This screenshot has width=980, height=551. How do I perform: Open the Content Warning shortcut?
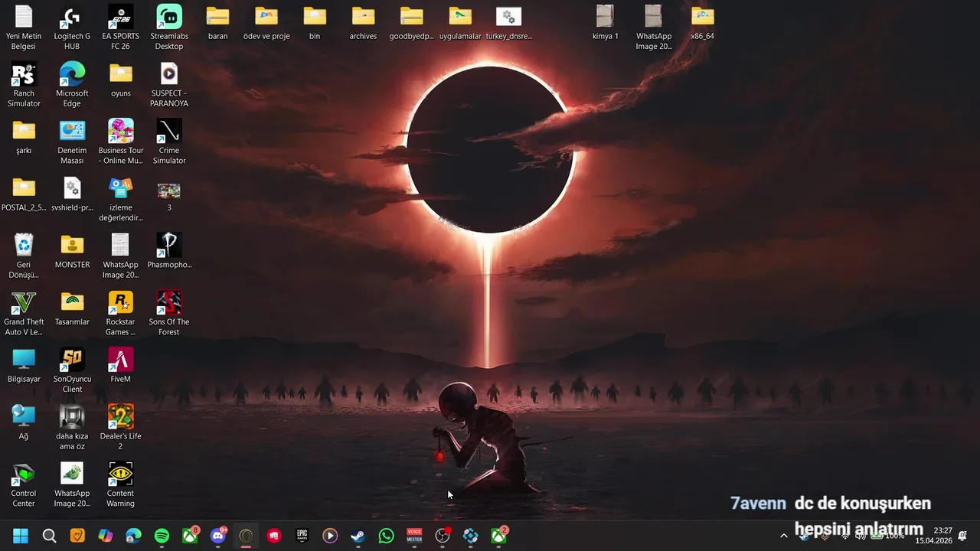tap(120, 485)
